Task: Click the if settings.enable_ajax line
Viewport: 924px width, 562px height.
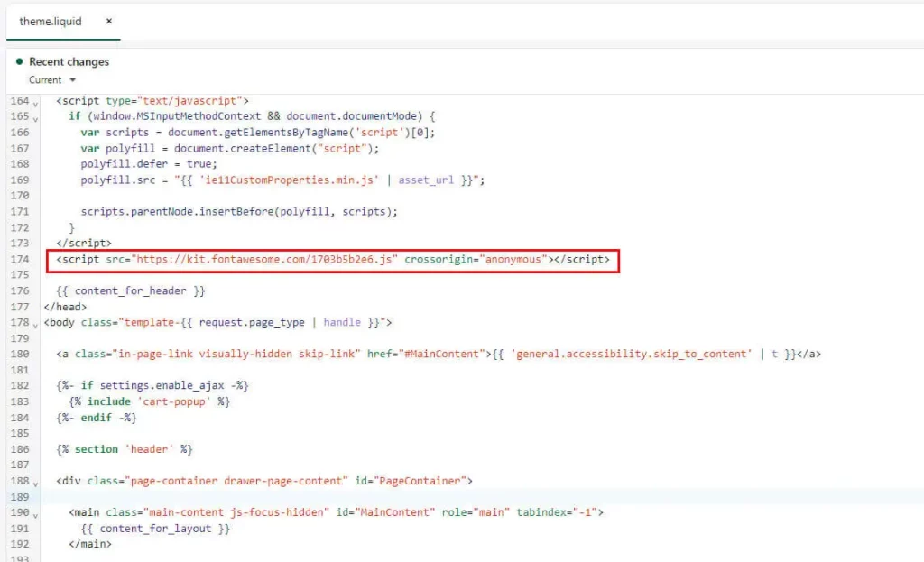Action: tap(152, 385)
